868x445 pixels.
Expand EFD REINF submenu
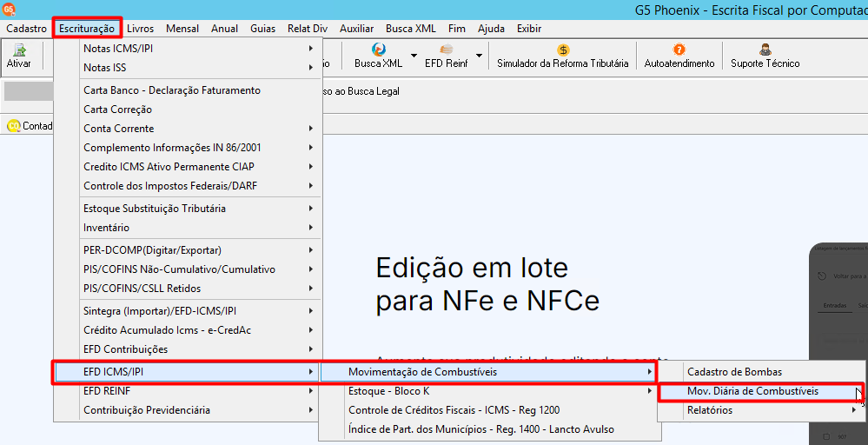coord(188,391)
